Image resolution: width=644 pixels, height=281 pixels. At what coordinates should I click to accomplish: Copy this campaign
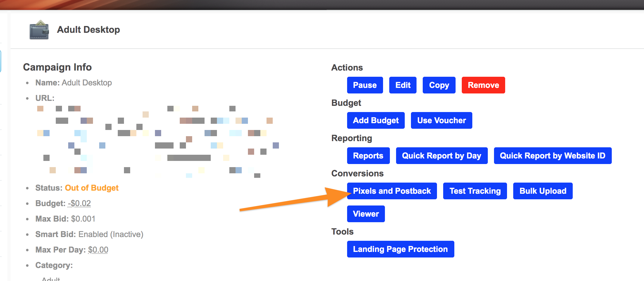(439, 85)
